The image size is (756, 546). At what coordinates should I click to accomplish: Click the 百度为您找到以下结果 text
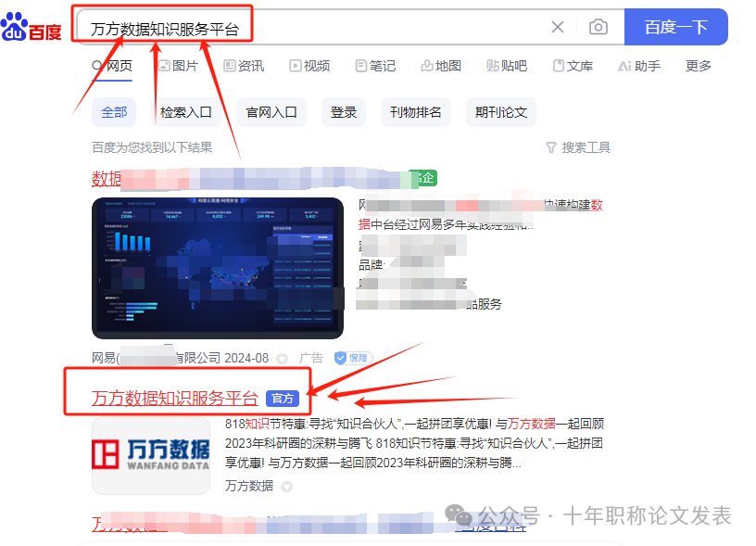[x=152, y=147]
